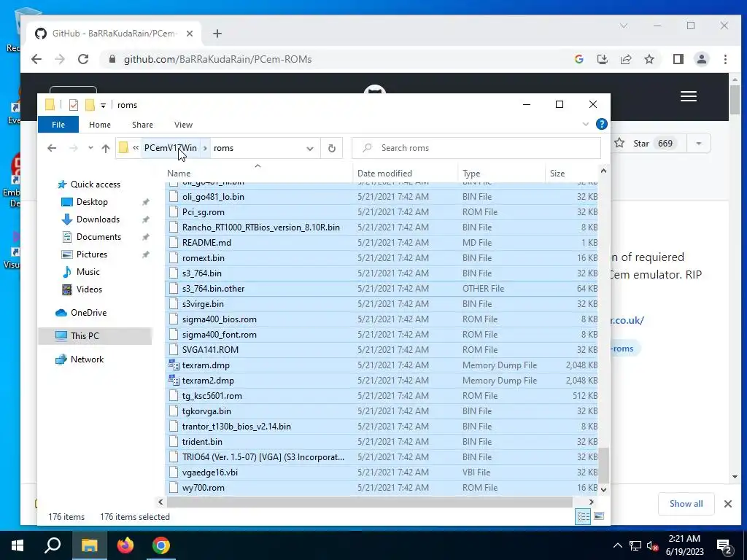Open Explorer help icon
The image size is (747, 560).
point(602,124)
